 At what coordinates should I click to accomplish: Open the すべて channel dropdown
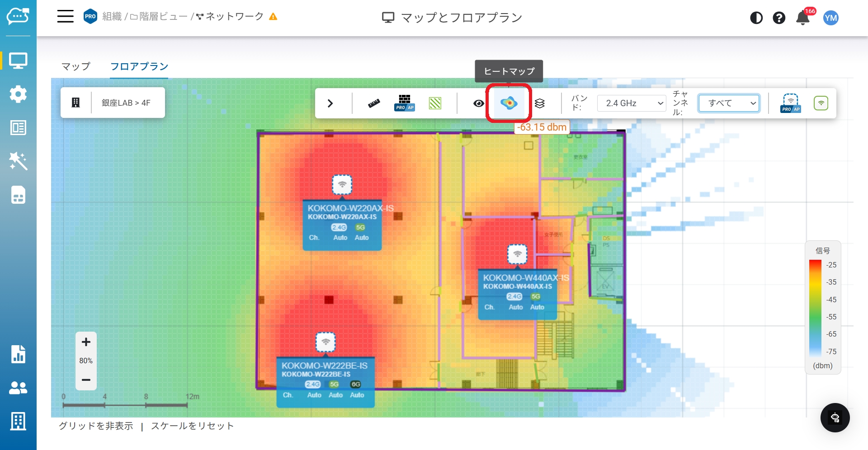pos(729,103)
